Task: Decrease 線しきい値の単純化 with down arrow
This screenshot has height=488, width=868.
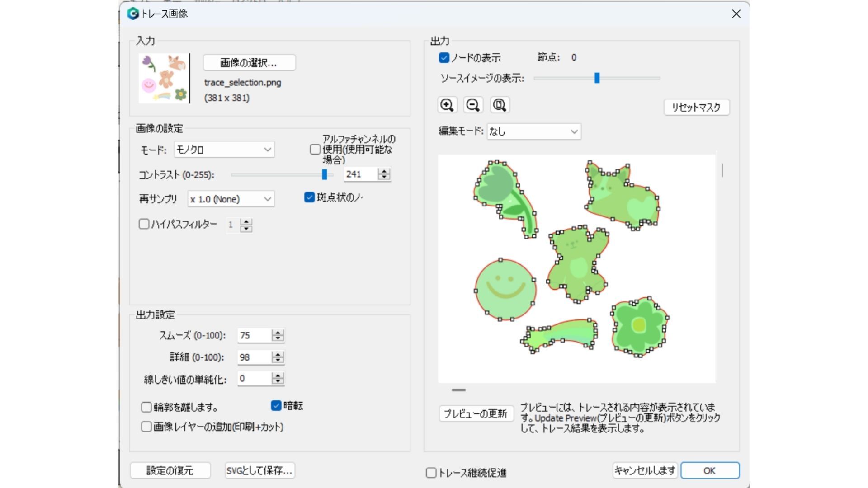Action: [278, 381]
